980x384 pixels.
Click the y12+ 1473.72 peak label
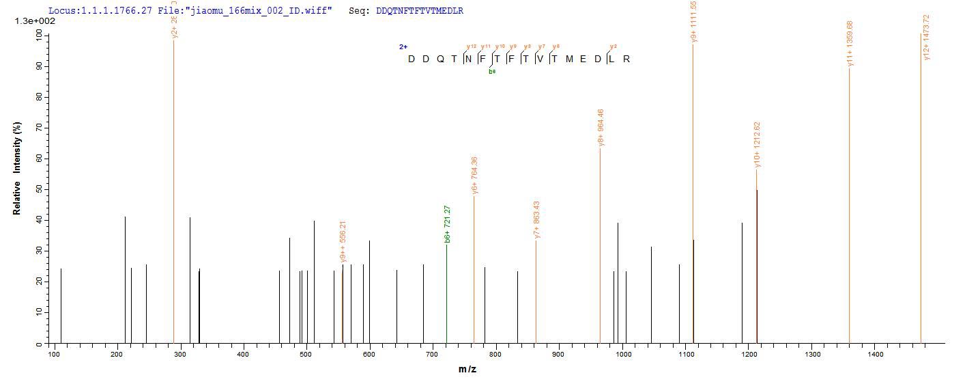coord(926,38)
